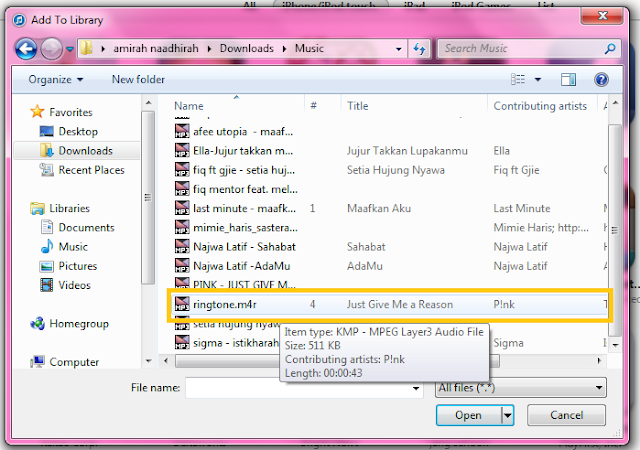Open Recent Places in the navigation pane
640x450 pixels.
[x=91, y=170]
